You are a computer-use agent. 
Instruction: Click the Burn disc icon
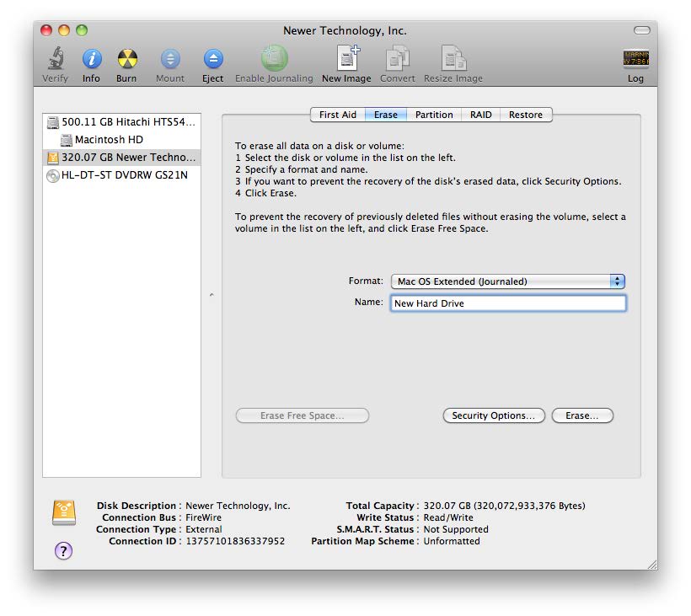pos(126,60)
